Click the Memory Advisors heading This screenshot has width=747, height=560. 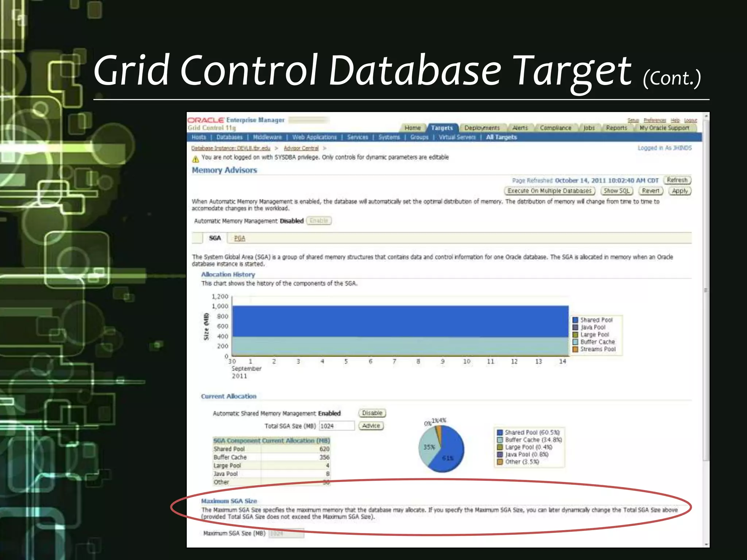(224, 170)
